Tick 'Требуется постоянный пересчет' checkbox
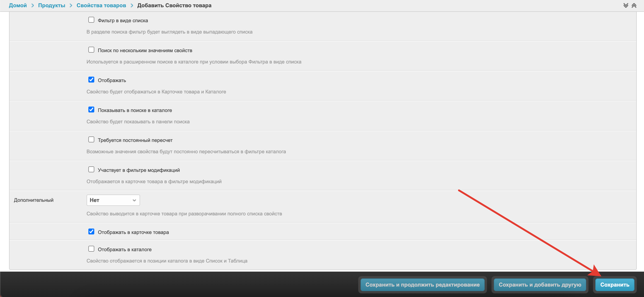 pyautogui.click(x=91, y=139)
